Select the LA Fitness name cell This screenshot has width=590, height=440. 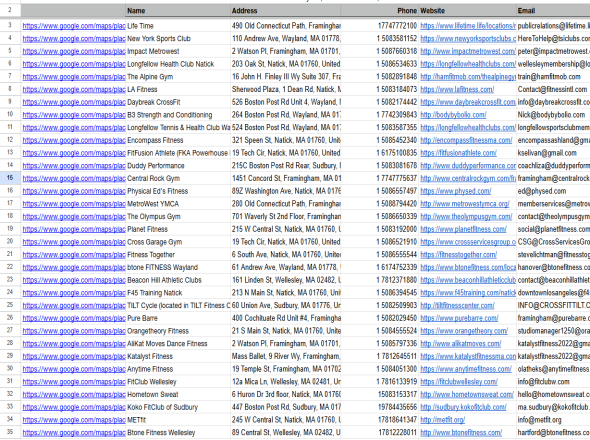pos(178,89)
